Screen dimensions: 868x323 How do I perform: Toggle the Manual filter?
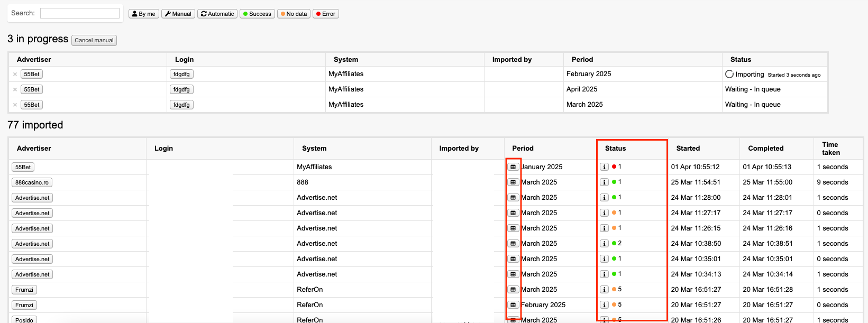[178, 14]
